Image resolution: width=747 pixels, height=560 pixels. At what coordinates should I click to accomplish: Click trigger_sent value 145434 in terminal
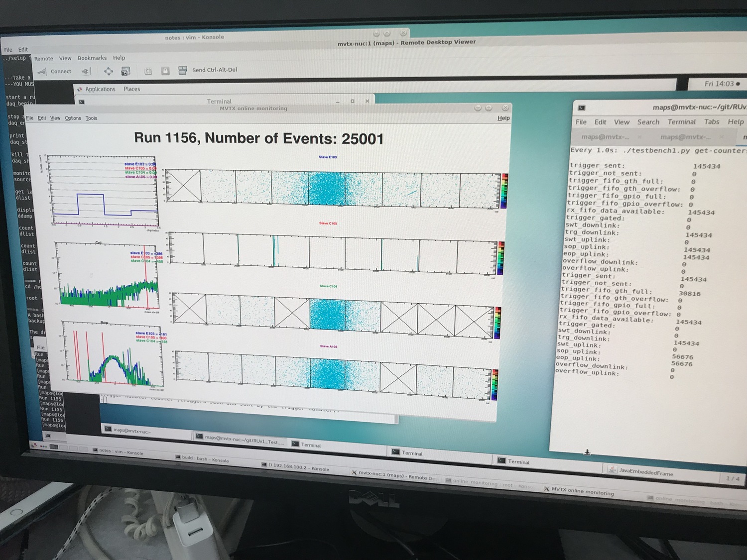706,166
